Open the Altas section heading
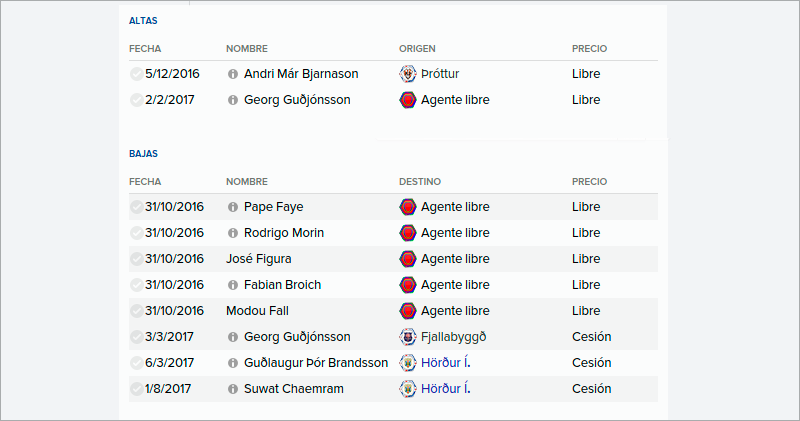 (143, 21)
